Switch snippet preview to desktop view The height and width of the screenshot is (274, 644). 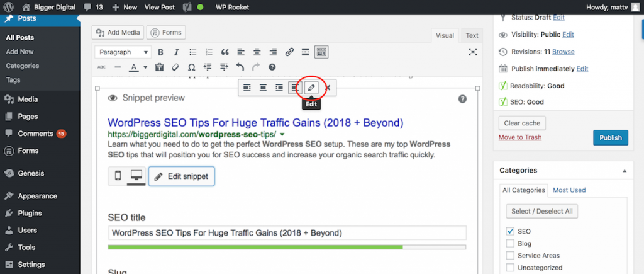(136, 176)
